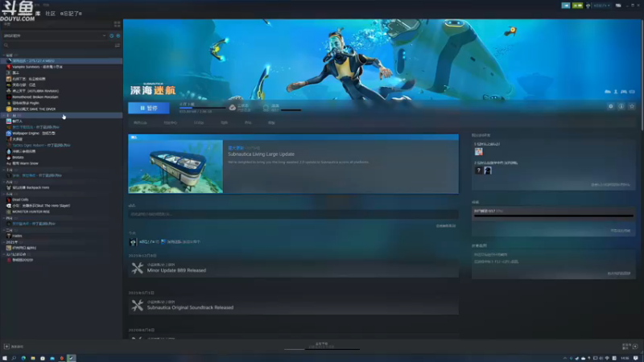Select Vampire Survivors in the library list
The width and height of the screenshot is (644, 362).
pyautogui.click(x=62, y=67)
